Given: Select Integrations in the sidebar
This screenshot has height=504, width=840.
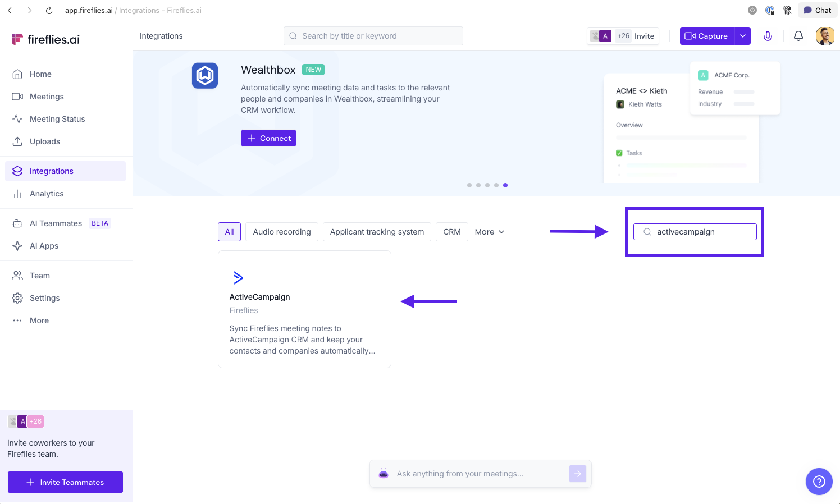Looking at the screenshot, I should (65, 171).
